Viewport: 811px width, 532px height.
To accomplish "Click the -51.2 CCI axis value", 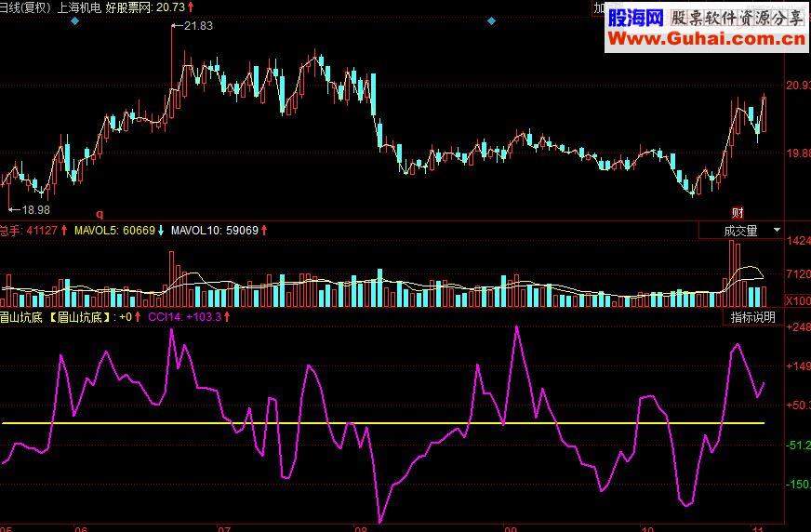I will pos(798,446).
